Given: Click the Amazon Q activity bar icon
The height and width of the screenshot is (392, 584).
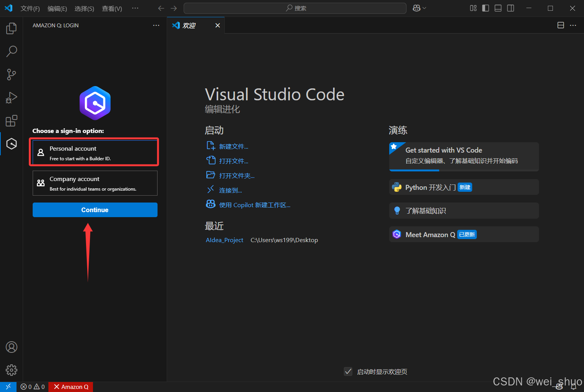Looking at the screenshot, I should click(12, 144).
